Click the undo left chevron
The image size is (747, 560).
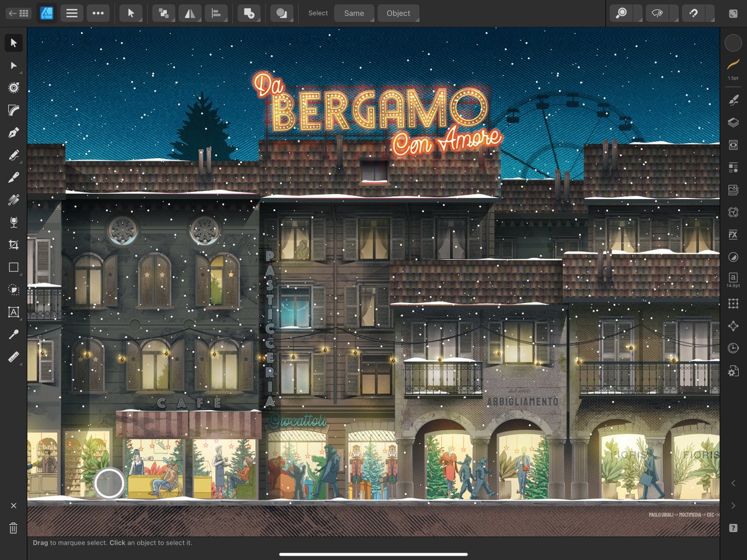tap(733, 483)
